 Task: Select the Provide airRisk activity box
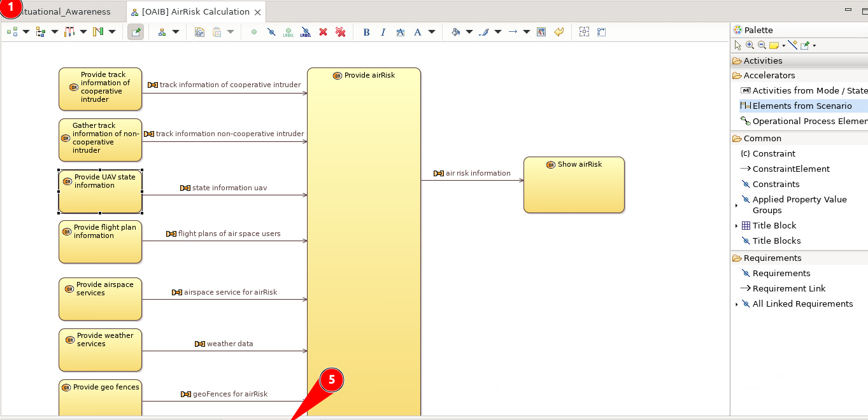[364, 242]
